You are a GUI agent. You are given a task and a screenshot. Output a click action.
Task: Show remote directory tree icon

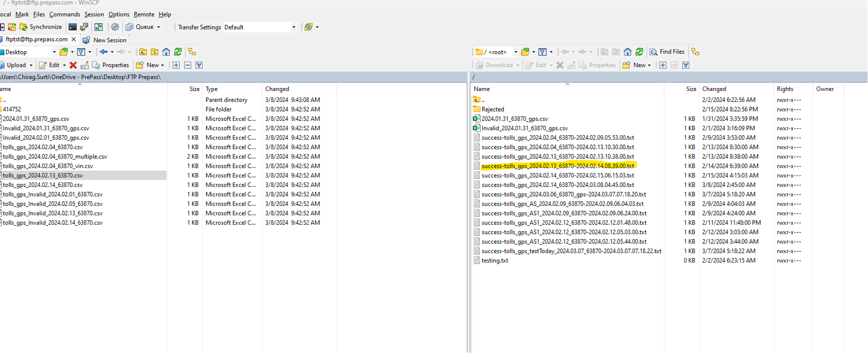tap(695, 52)
